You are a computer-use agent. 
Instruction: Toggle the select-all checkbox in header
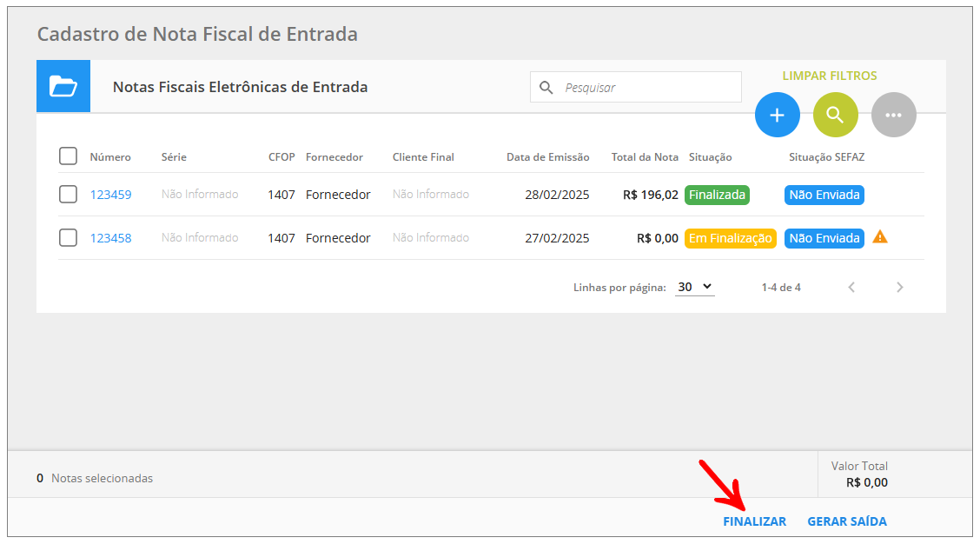pyautogui.click(x=68, y=156)
